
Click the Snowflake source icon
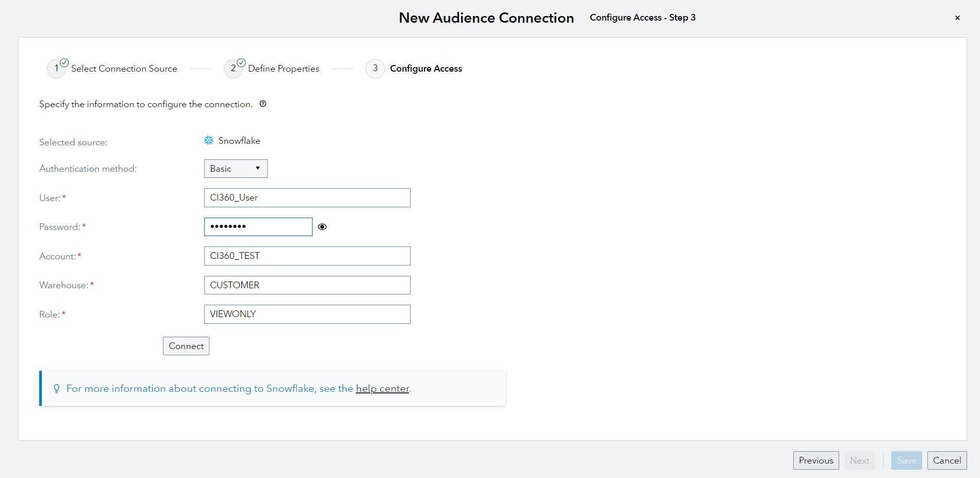pyautogui.click(x=208, y=140)
